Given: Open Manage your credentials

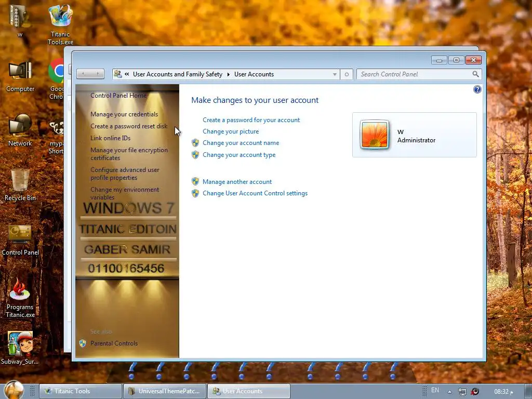Looking at the screenshot, I should point(124,114).
